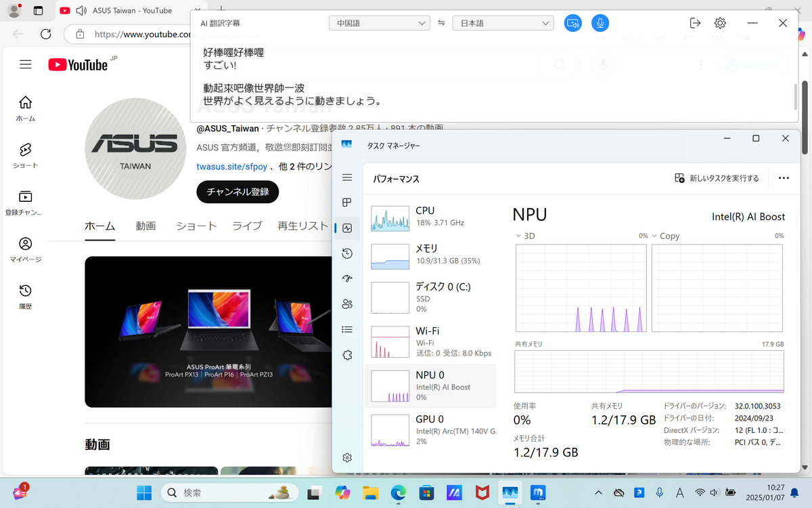Toggle system audio capture in AI subtitles
Viewport: 812px width, 508px height.
(573, 23)
